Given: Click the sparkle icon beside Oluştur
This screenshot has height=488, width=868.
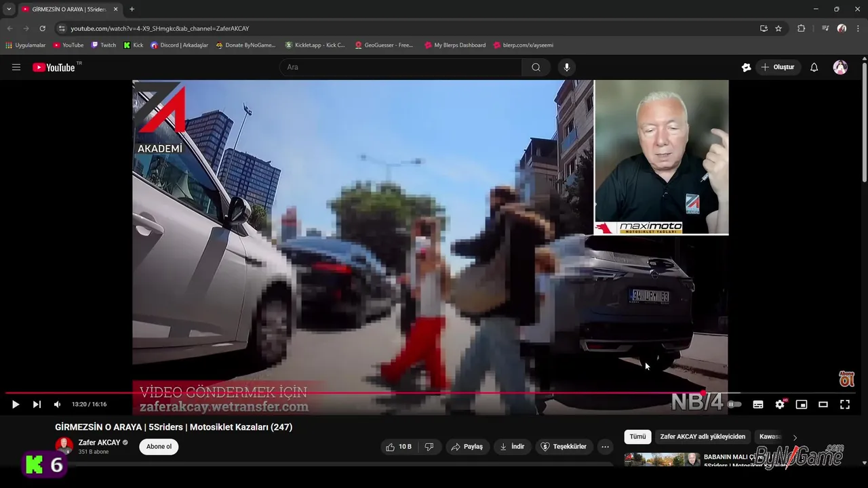Looking at the screenshot, I should [746, 67].
